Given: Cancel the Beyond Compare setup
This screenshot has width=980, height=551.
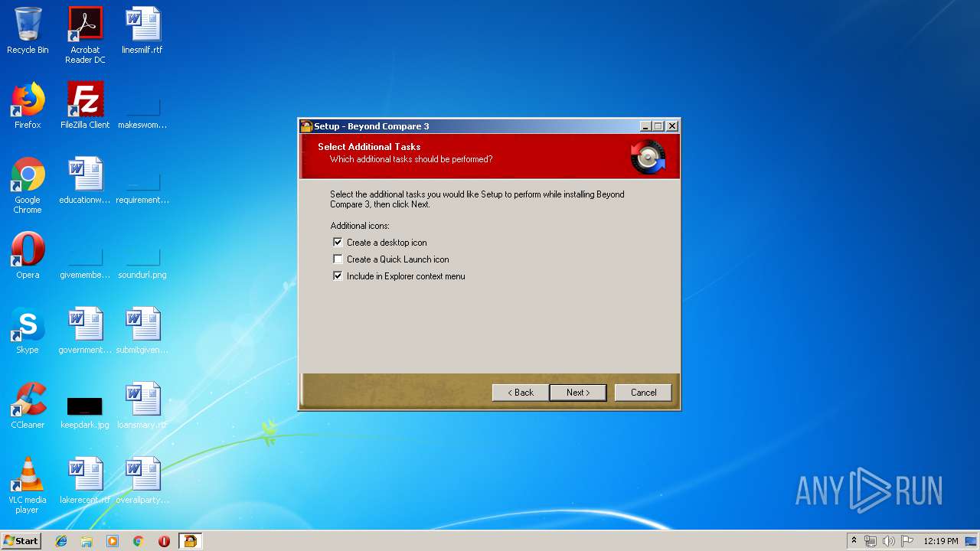Looking at the screenshot, I should click(x=643, y=393).
